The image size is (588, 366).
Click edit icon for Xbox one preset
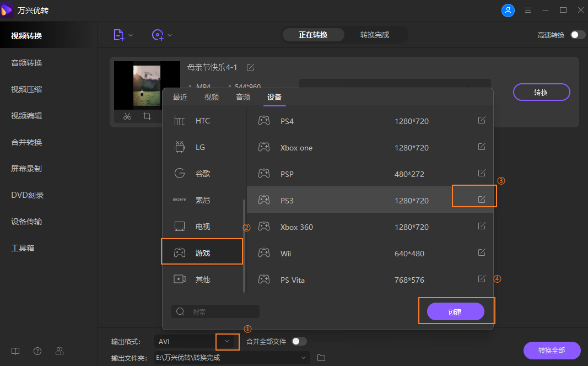482,147
